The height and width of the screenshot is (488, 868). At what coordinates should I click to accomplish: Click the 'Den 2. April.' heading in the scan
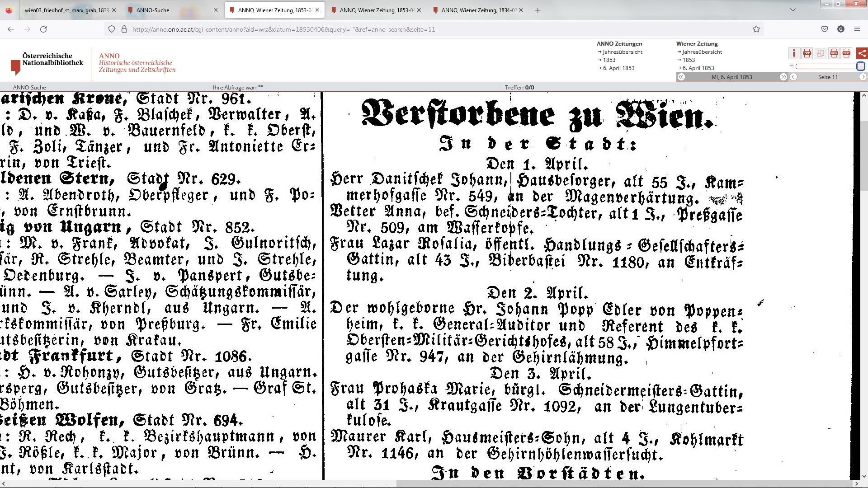tap(538, 293)
